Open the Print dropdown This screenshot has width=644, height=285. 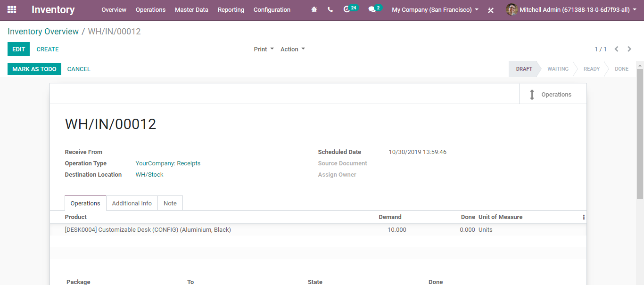264,49
